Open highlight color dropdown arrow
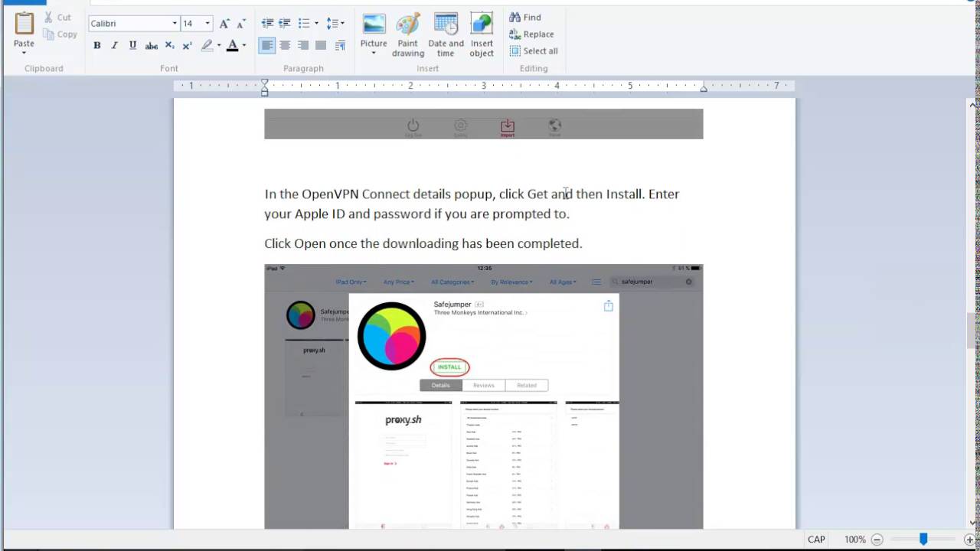 pos(219,46)
